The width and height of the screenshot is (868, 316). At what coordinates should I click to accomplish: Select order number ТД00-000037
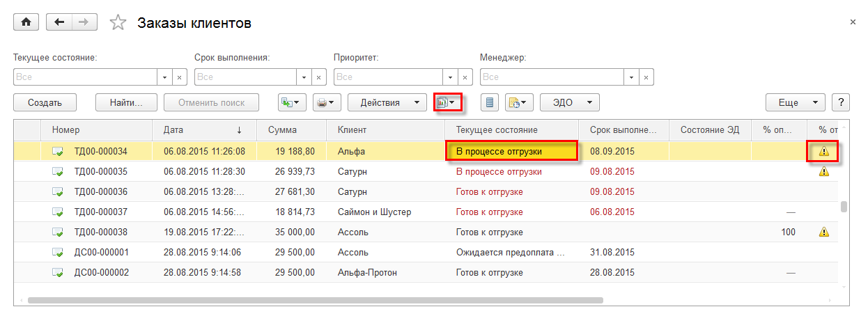point(101,212)
